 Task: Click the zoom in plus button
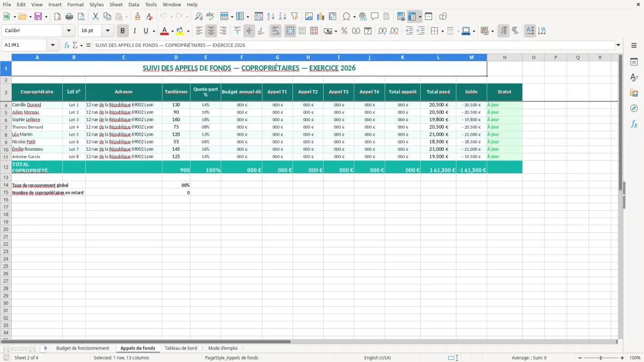623,358
